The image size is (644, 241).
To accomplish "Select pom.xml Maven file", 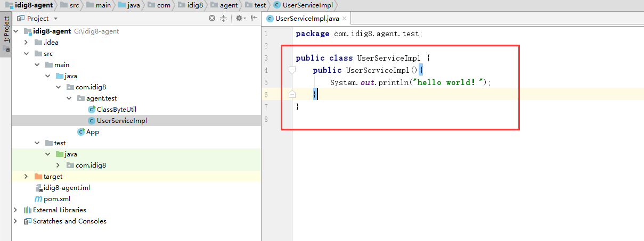I will (136, 199).
